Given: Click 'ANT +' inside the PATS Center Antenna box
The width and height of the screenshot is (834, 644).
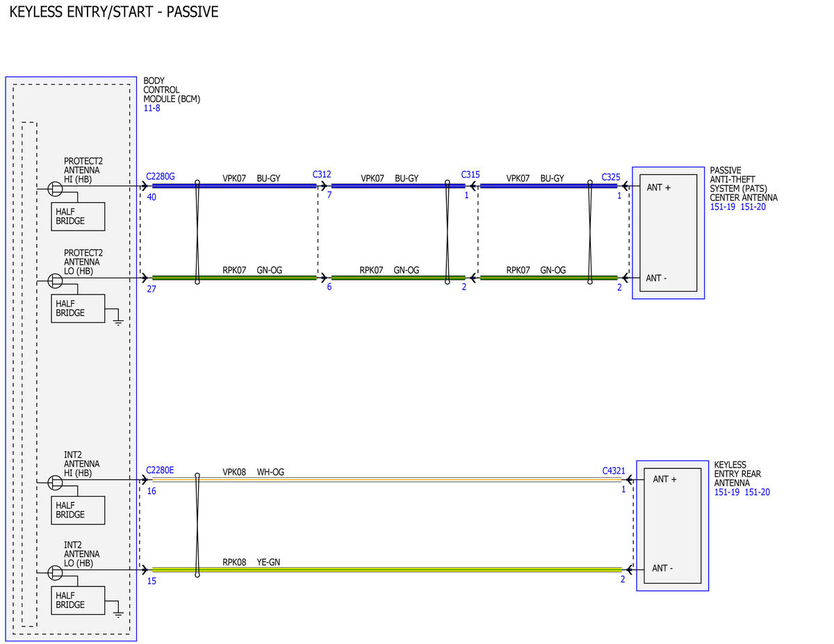Looking at the screenshot, I should [x=659, y=188].
